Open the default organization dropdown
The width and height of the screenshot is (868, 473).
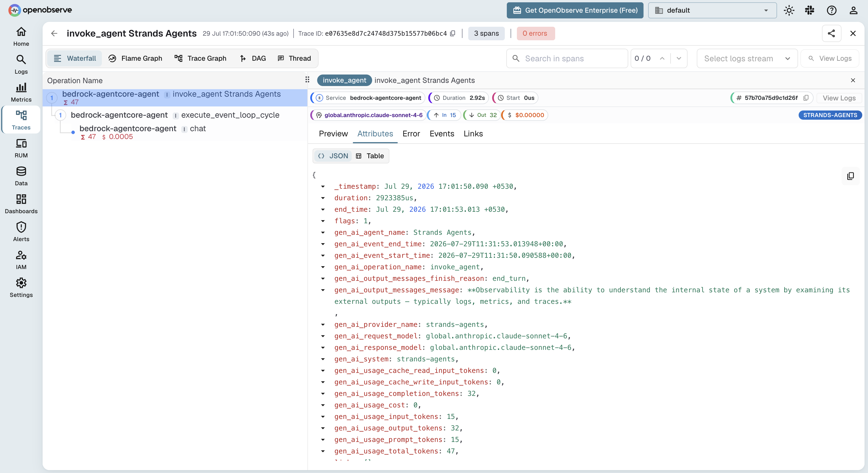[712, 10]
